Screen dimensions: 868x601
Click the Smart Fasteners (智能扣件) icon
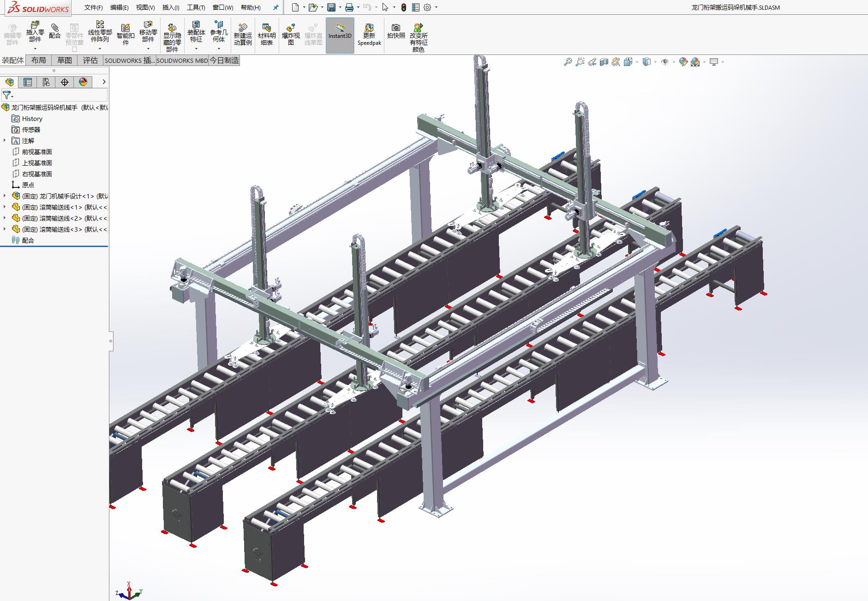click(x=126, y=34)
